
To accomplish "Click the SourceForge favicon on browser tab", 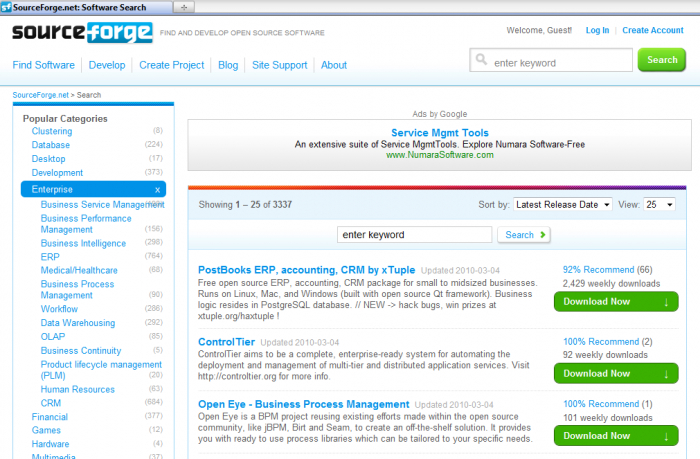I will 6,7.
